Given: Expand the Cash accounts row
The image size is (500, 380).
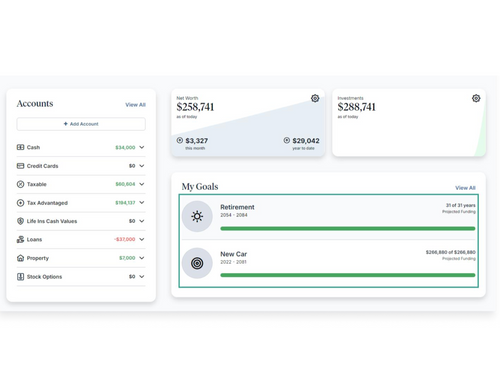Looking at the screenshot, I should tap(142, 147).
